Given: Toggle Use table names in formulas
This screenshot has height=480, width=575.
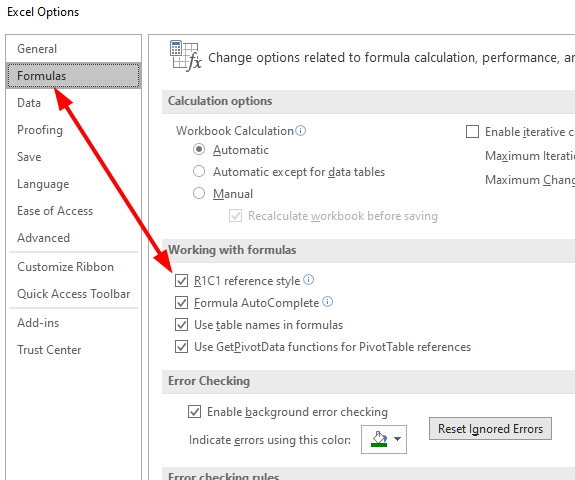Looking at the screenshot, I should [x=182, y=325].
